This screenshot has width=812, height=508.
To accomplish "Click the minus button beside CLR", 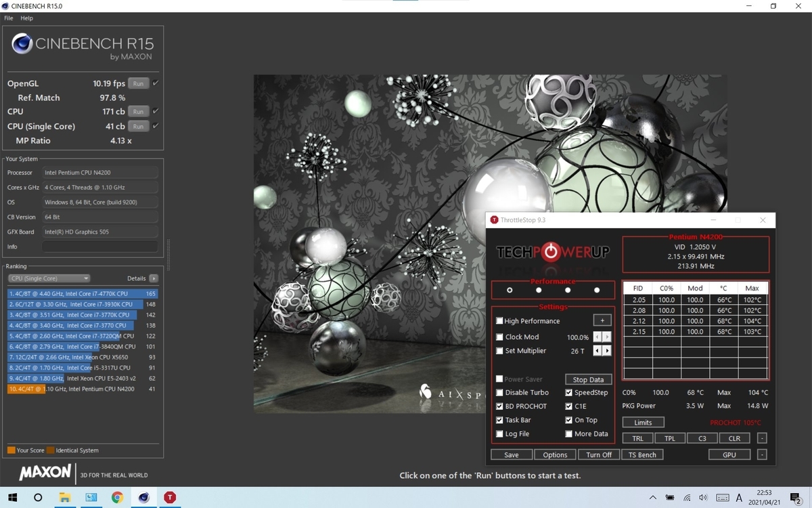I will pyautogui.click(x=762, y=438).
